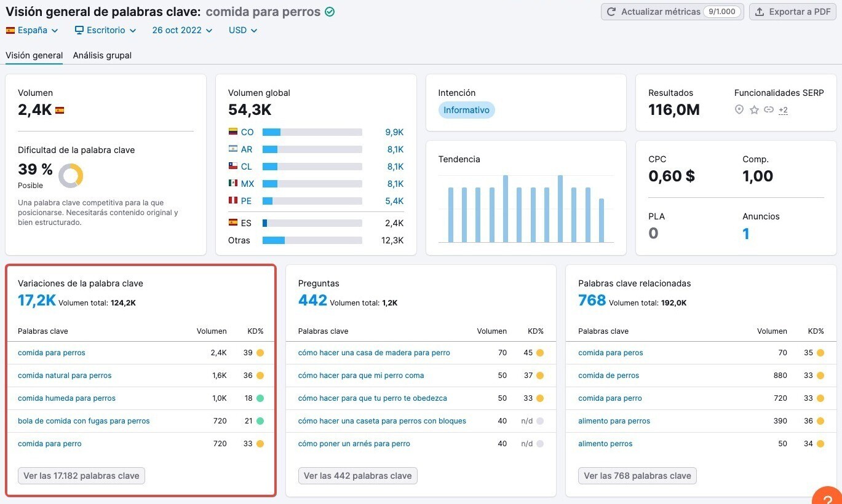Click the Mexico flag icon in global volume
The width and height of the screenshot is (842, 504).
pyautogui.click(x=233, y=184)
